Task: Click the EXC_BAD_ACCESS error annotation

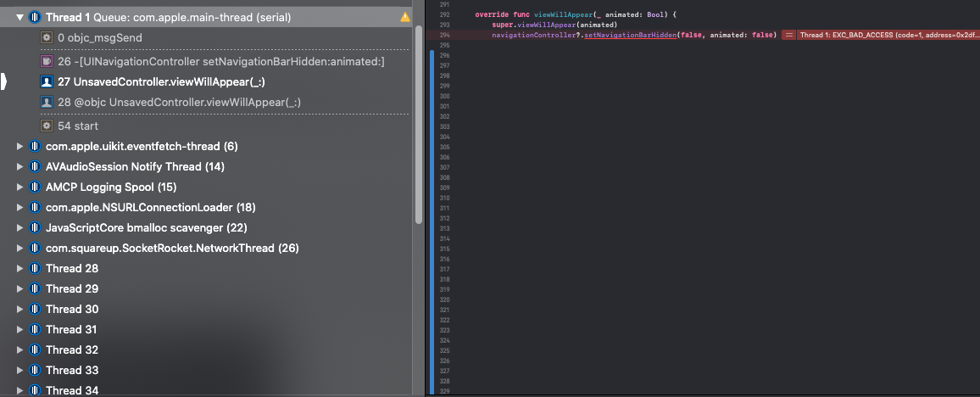Action: tap(886, 35)
